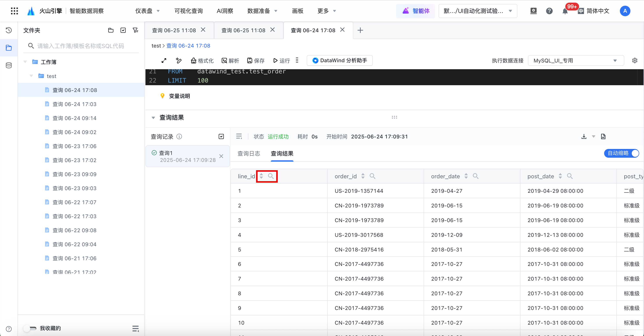Collapse the 工作簿 tree node
Viewport: 644px width, 336px height.
click(x=25, y=62)
